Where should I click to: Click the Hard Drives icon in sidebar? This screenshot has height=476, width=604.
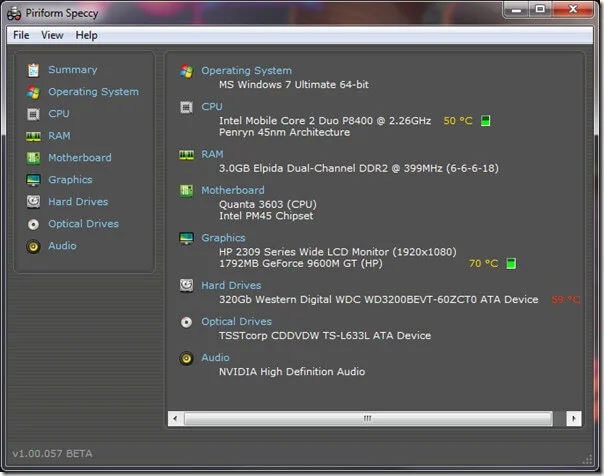coord(33,202)
